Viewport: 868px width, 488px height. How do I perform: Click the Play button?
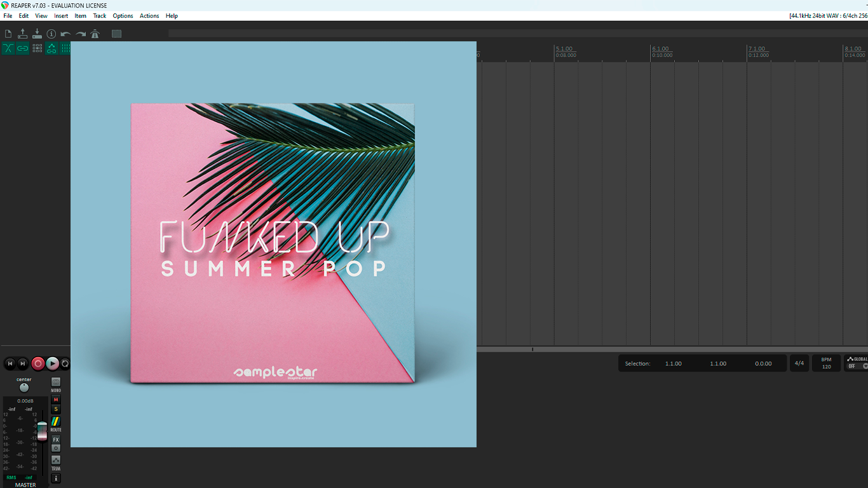point(53,363)
